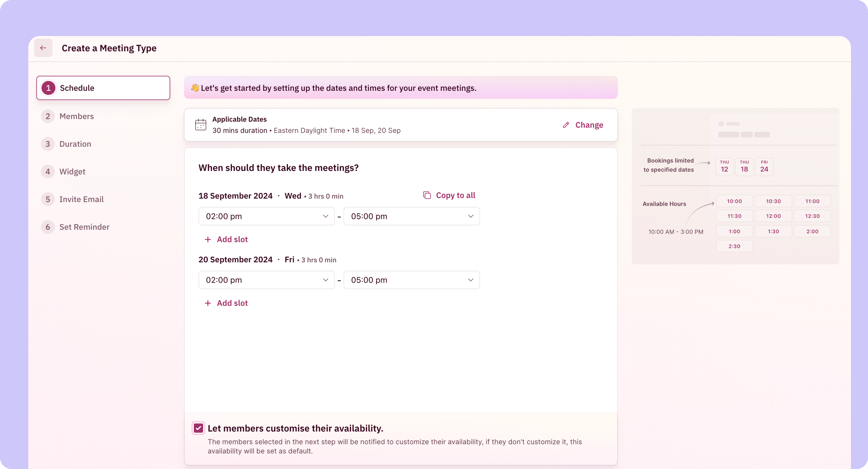This screenshot has height=469, width=868.
Task: Click plus icon under 20 September slot
Action: (x=208, y=303)
